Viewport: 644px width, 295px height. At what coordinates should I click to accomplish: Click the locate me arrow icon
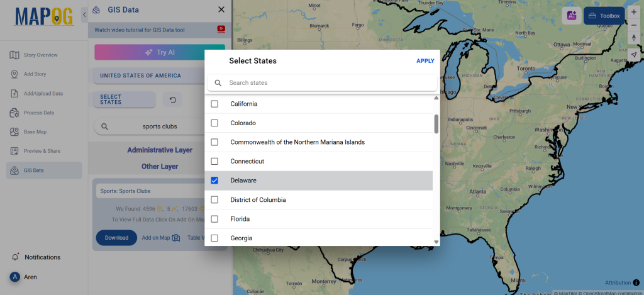[x=634, y=55]
